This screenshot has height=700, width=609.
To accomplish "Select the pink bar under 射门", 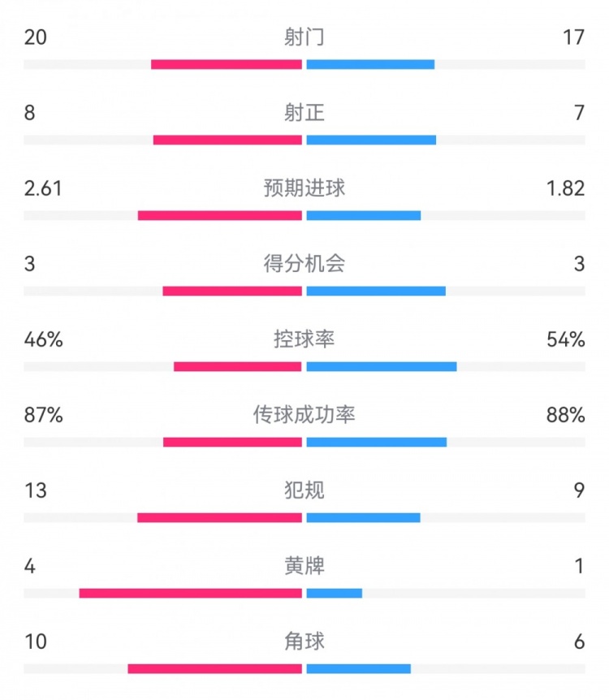I will coord(227,64).
